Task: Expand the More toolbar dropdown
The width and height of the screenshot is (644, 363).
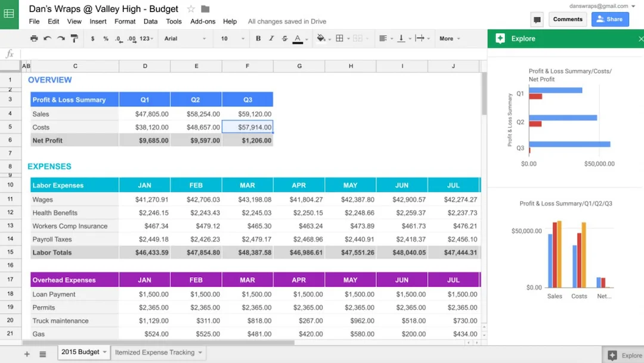Action: coord(450,39)
